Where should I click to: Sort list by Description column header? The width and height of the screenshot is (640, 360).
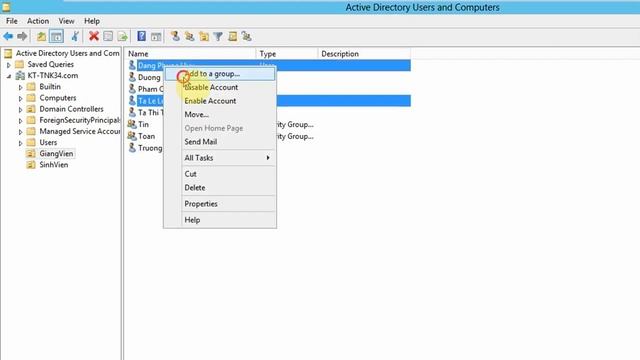(x=364, y=54)
